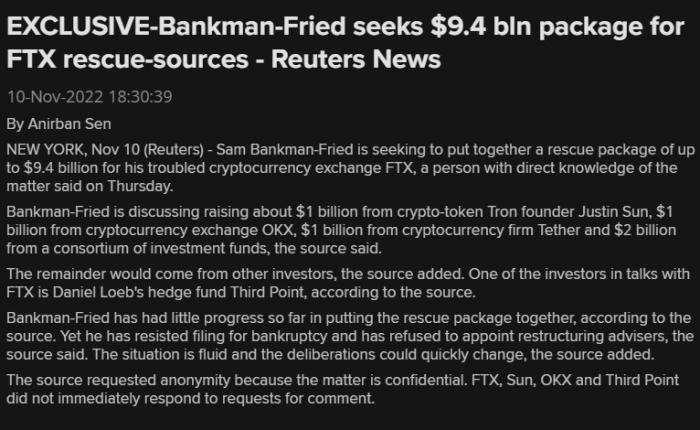The width and height of the screenshot is (700, 430).
Task: Click the "$9.4 bln" figure in headline
Action: point(481,26)
